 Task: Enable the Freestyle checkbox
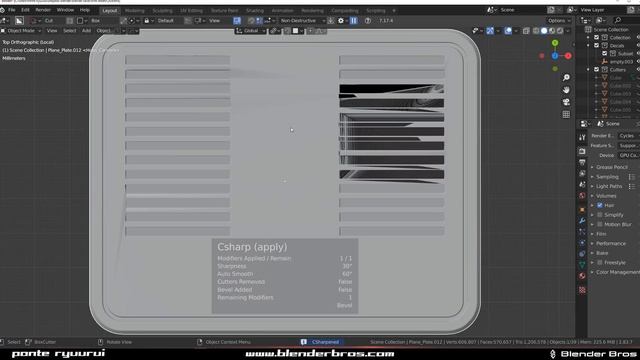point(600,262)
